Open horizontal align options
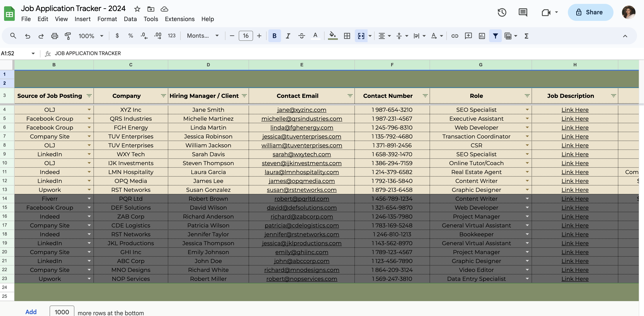The image size is (644, 316). click(x=384, y=36)
